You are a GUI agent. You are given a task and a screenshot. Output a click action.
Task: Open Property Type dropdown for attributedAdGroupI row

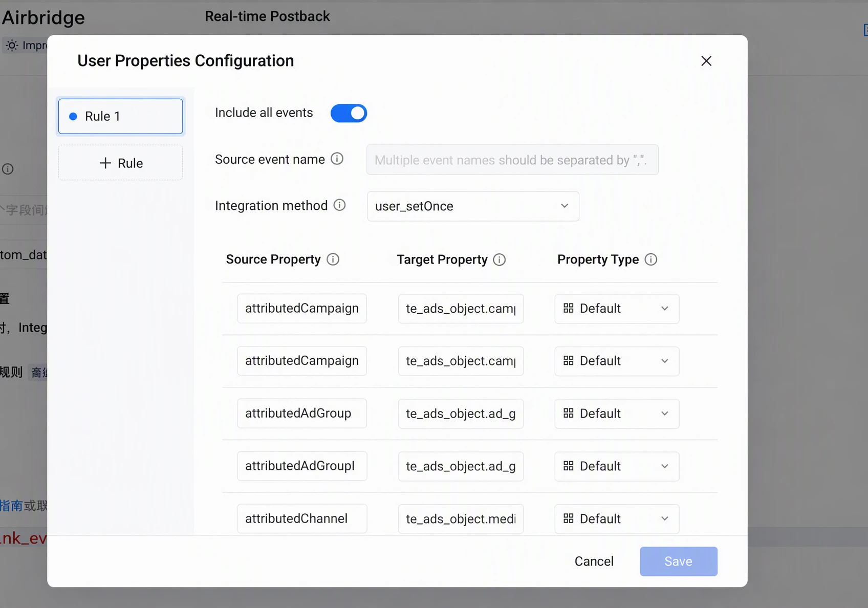[x=617, y=466]
